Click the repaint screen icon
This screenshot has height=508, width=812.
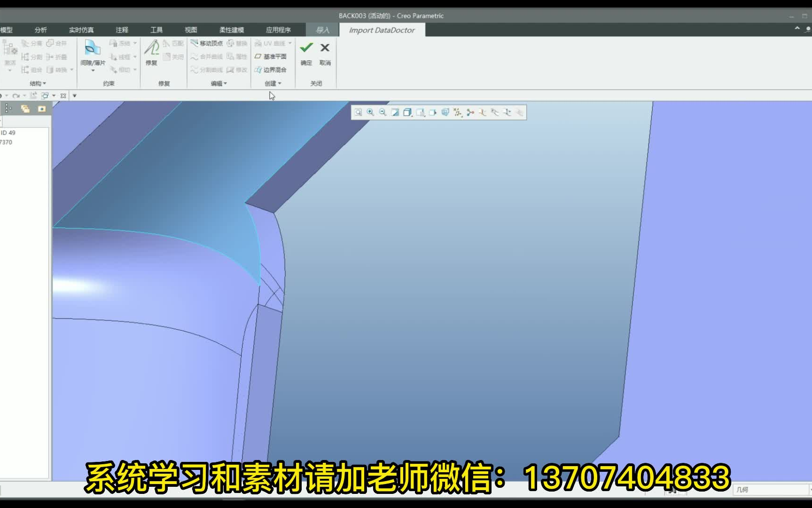(395, 112)
